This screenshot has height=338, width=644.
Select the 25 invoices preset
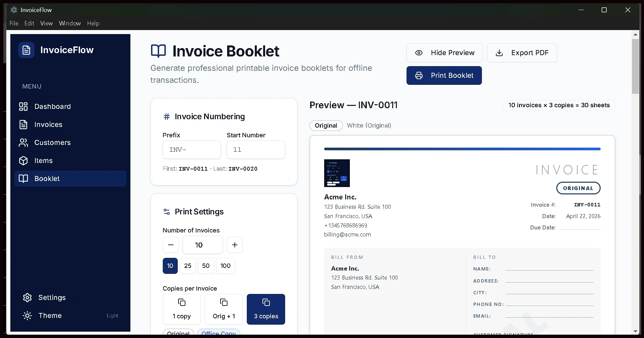tap(187, 266)
